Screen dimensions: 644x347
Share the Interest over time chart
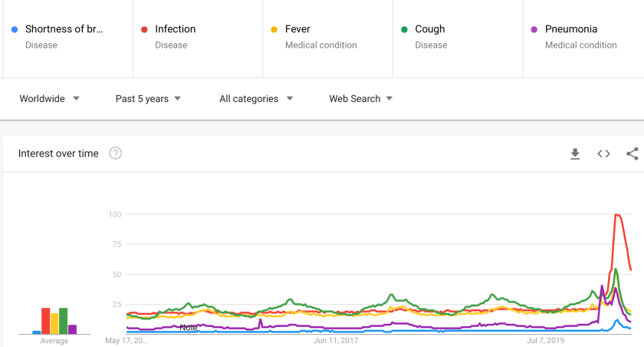point(632,154)
